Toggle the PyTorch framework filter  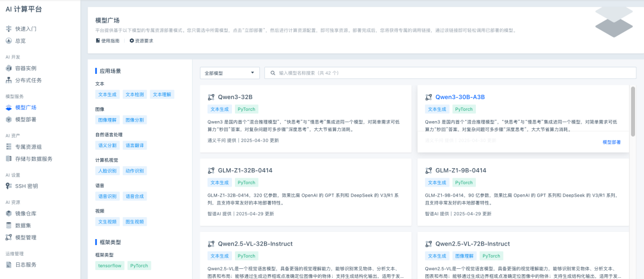coord(139,265)
